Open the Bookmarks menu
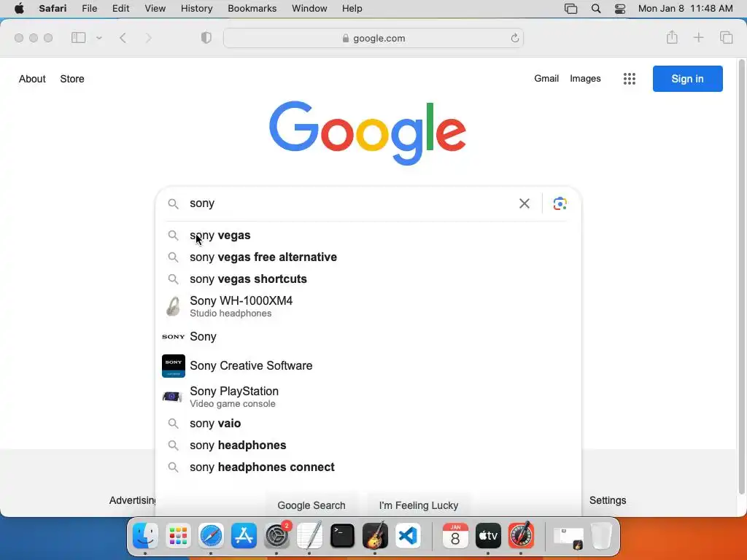The height and width of the screenshot is (560, 747). coord(252,9)
